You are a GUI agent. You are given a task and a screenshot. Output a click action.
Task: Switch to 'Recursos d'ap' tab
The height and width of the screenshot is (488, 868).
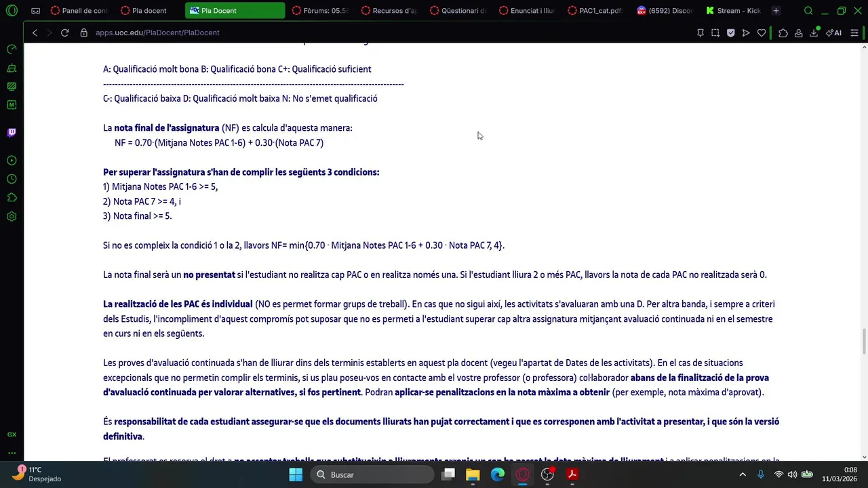click(x=389, y=11)
